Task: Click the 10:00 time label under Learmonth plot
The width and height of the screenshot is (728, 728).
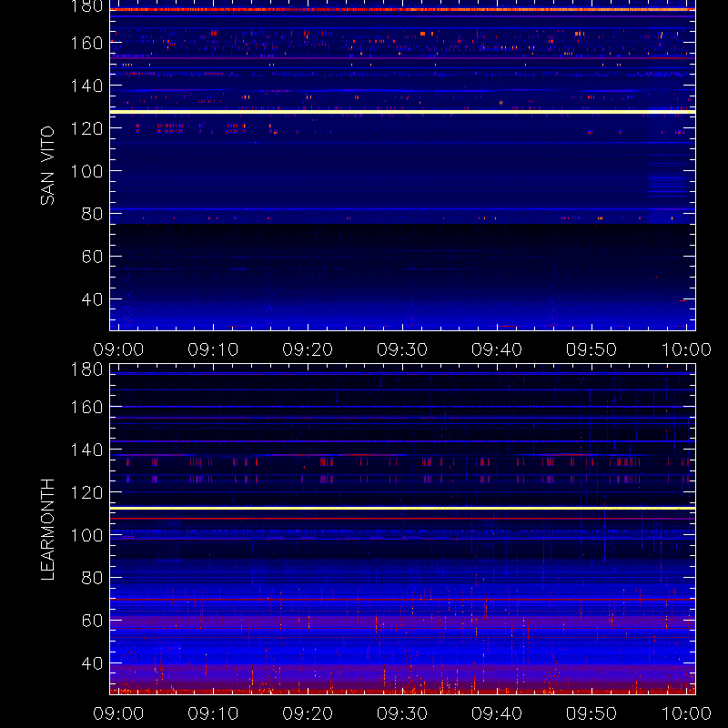Action: pyautogui.click(x=686, y=713)
